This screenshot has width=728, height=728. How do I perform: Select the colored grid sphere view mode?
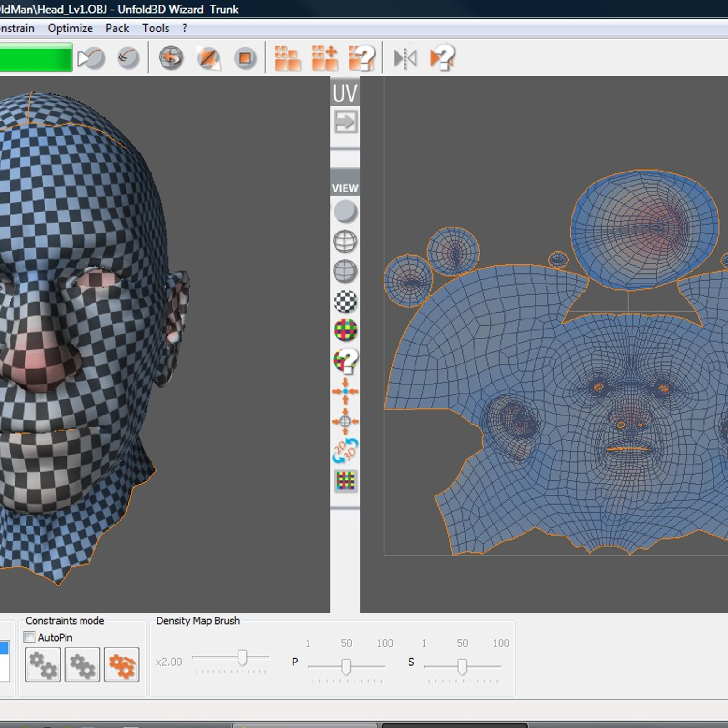[345, 330]
